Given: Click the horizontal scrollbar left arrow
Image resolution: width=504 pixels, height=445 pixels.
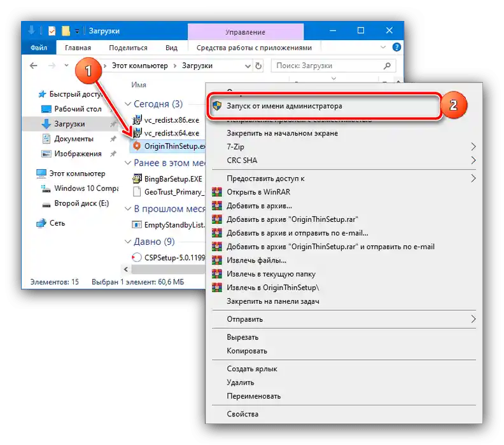Looking at the screenshot, I should click(x=126, y=270).
